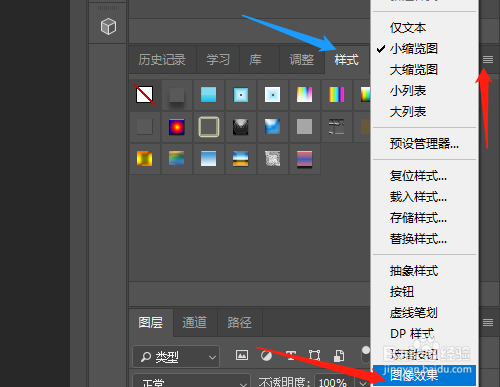Filter layers by smart objects icon
This screenshot has width=500, height=387.
[339, 356]
